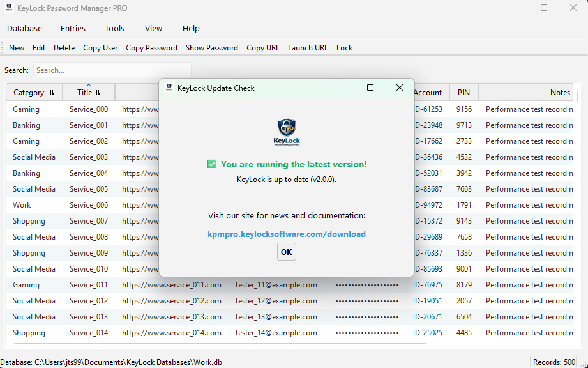Click Show Password in the toolbar
This screenshot has width=588, height=368.
click(x=212, y=48)
